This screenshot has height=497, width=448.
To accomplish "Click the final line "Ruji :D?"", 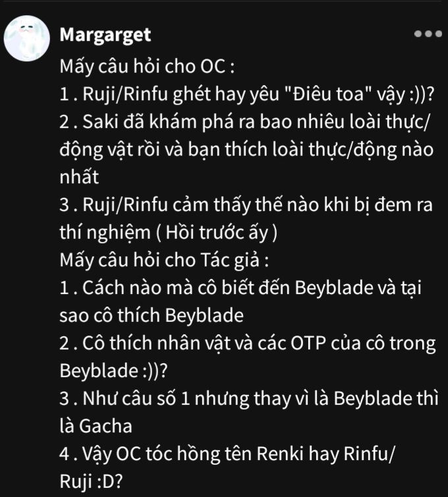I will click(x=91, y=481).
